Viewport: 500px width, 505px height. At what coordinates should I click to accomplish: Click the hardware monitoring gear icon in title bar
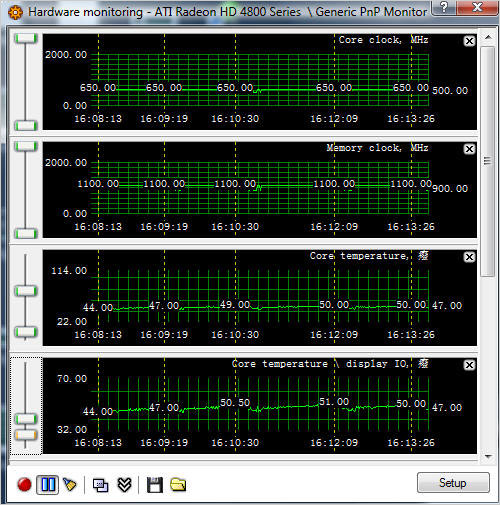[x=15, y=12]
